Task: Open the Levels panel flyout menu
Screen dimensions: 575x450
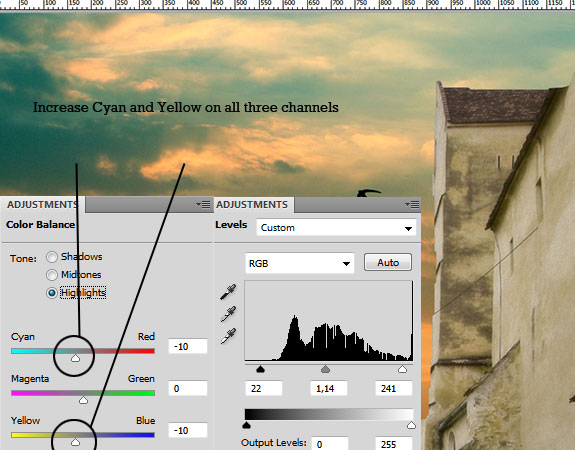Action: point(413,204)
